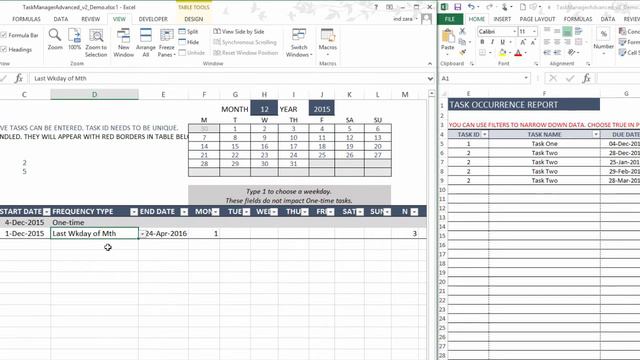Screen dimensions: 640x360
Task: Open MON column filter dropdown
Action: pos(216,212)
